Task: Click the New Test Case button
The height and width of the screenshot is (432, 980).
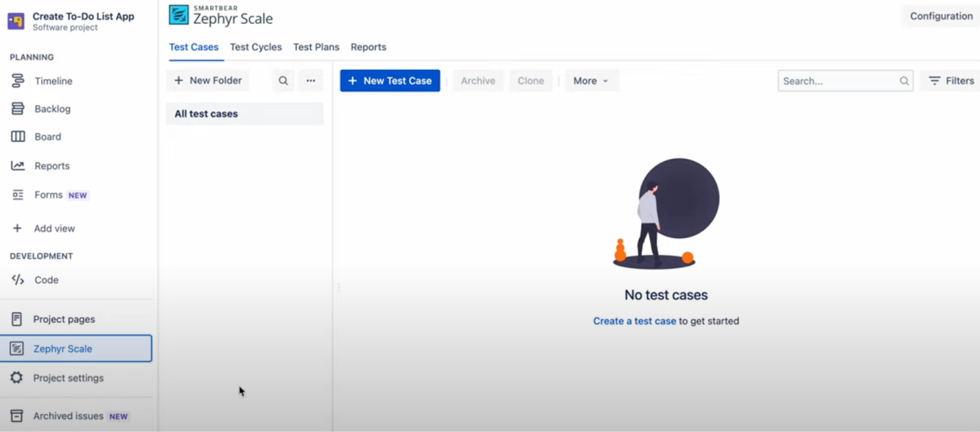Action: 390,81
